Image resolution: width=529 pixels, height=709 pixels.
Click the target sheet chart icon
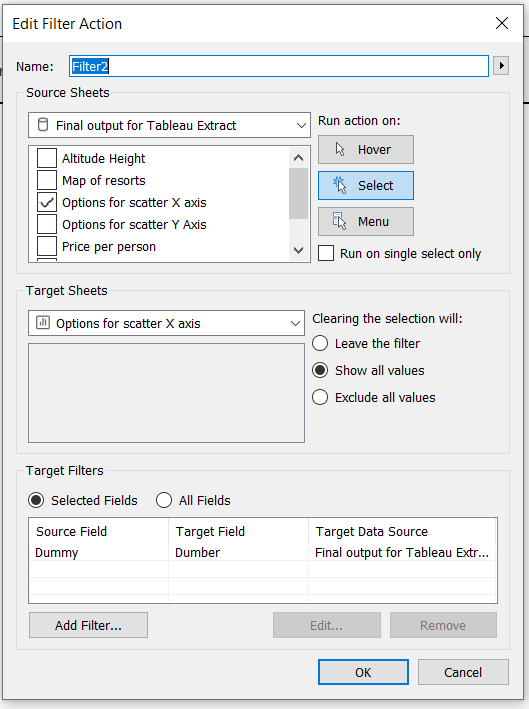point(43,323)
